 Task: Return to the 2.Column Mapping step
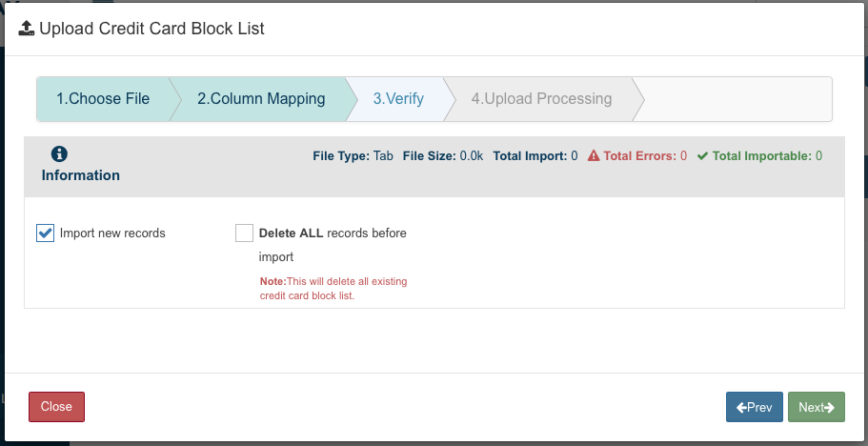click(261, 99)
